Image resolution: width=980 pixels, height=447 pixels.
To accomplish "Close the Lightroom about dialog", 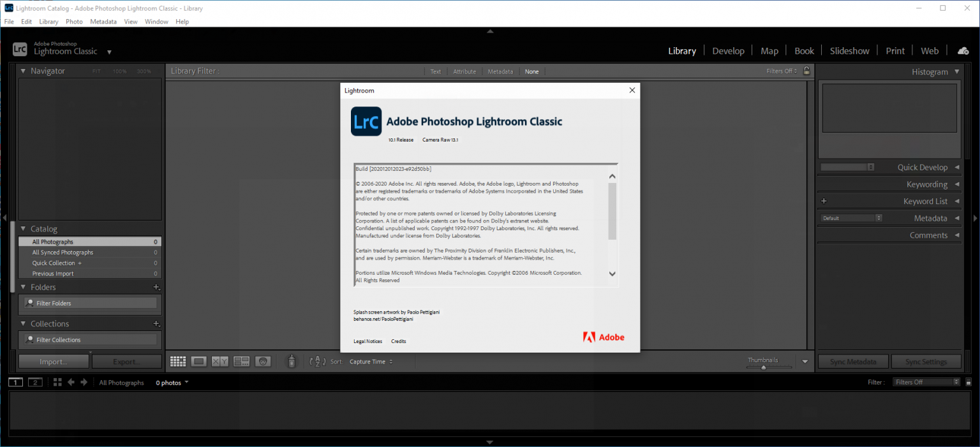I will coord(632,90).
